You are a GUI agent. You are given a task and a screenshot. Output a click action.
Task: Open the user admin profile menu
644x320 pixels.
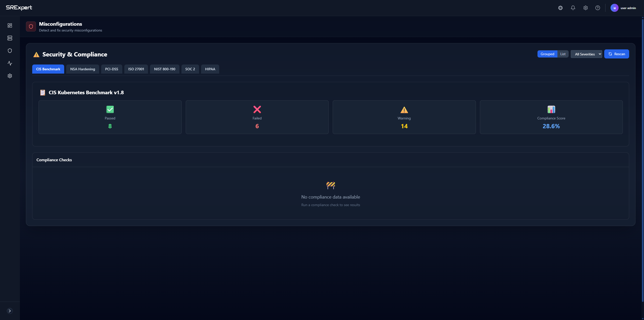coord(624,8)
